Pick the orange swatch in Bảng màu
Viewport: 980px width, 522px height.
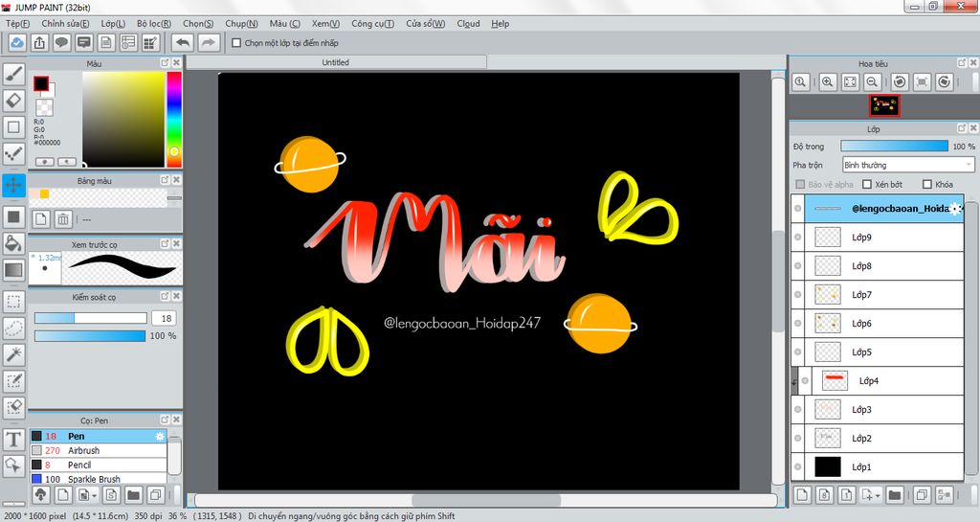pos(44,194)
